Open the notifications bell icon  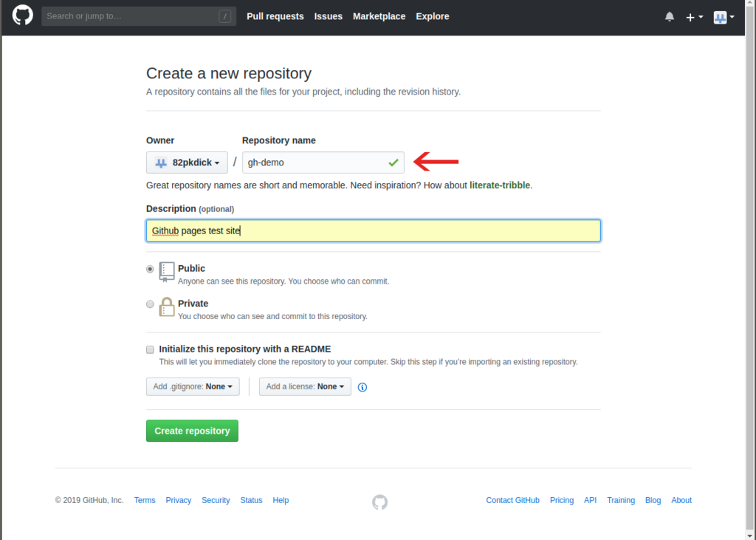click(669, 16)
